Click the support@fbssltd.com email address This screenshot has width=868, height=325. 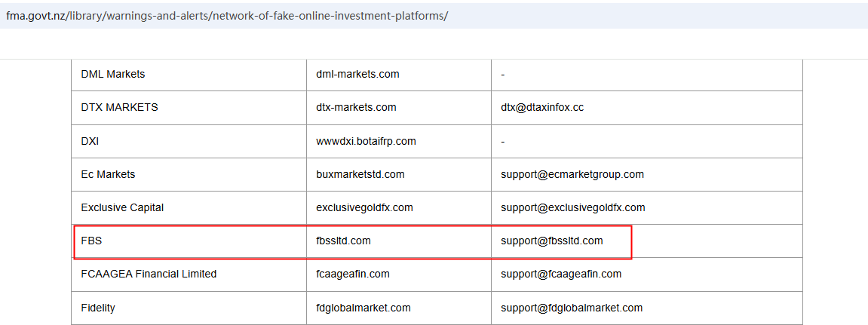tap(551, 241)
